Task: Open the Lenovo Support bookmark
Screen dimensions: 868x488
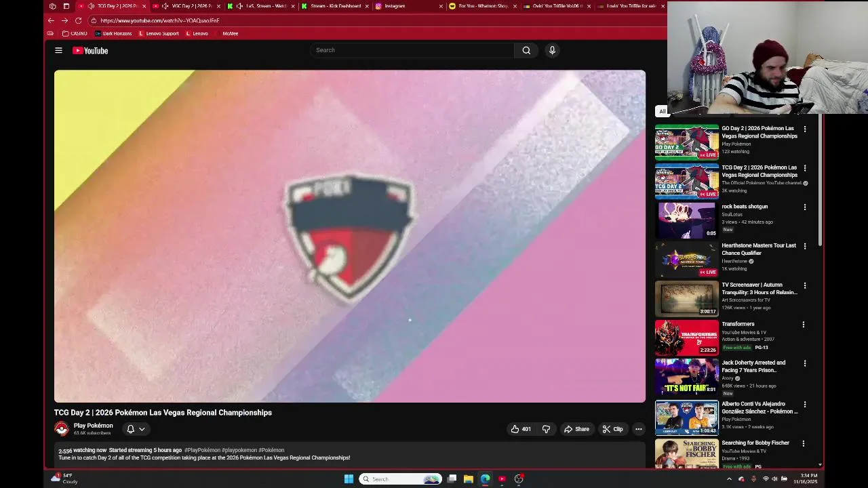Action: [158, 33]
